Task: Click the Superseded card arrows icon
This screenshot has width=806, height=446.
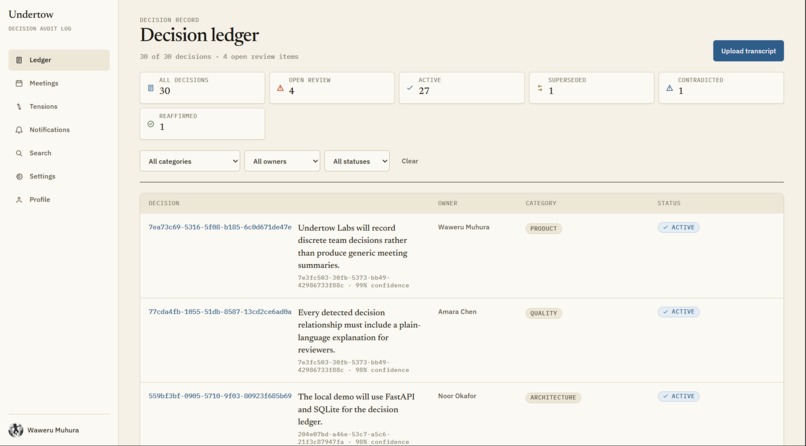Action: click(540, 88)
